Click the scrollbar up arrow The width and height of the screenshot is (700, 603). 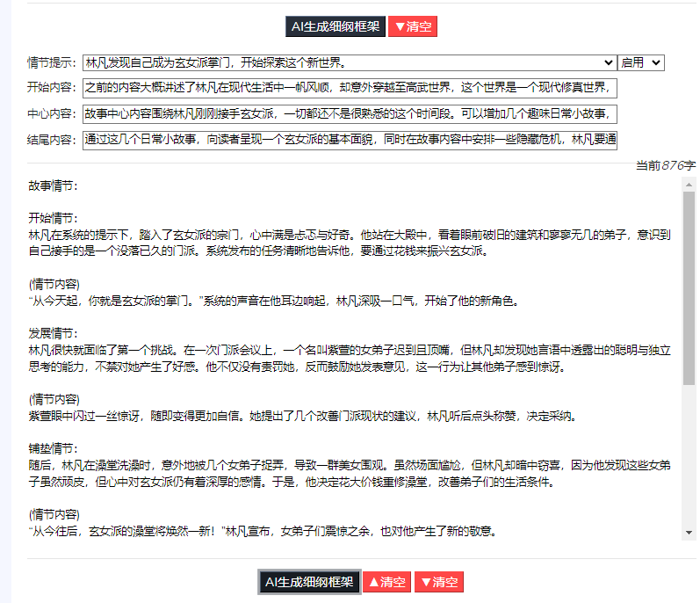(689, 185)
